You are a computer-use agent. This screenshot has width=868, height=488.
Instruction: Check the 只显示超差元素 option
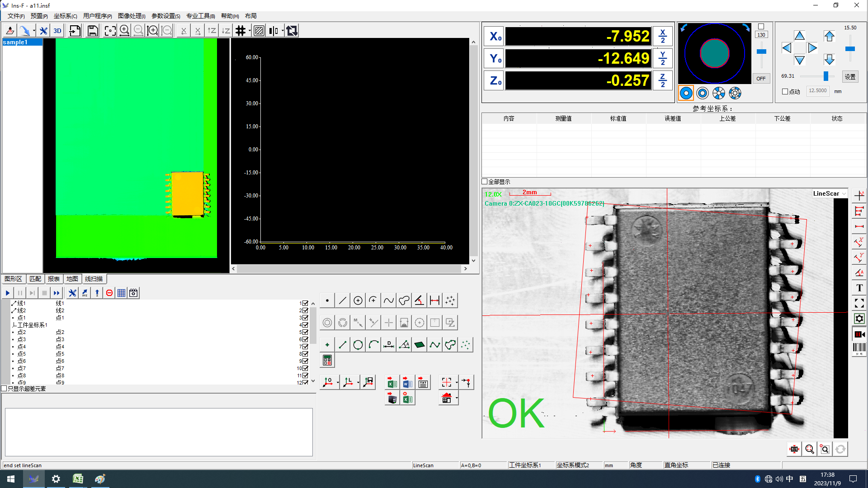tap(4, 389)
